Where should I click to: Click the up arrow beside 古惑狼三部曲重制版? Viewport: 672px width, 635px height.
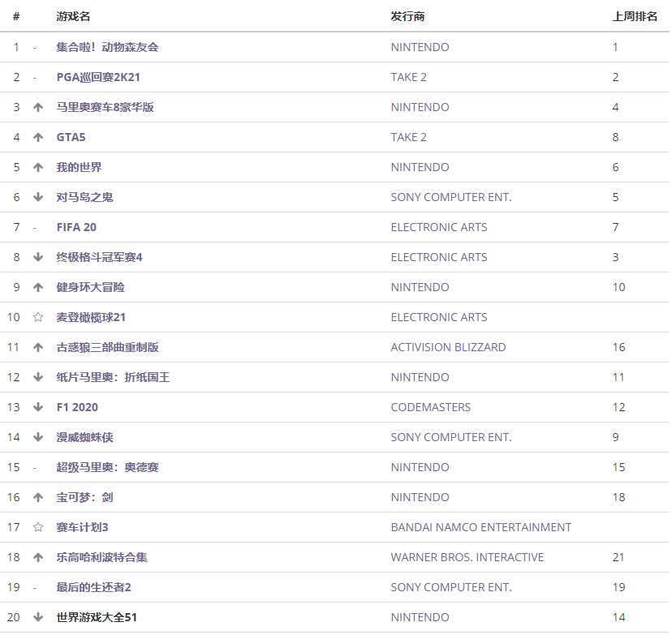click(x=37, y=347)
